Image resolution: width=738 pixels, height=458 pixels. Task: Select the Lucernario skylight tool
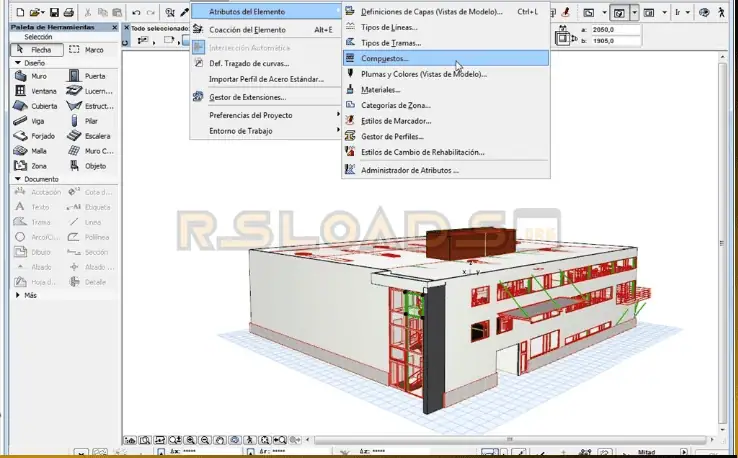tap(89, 91)
